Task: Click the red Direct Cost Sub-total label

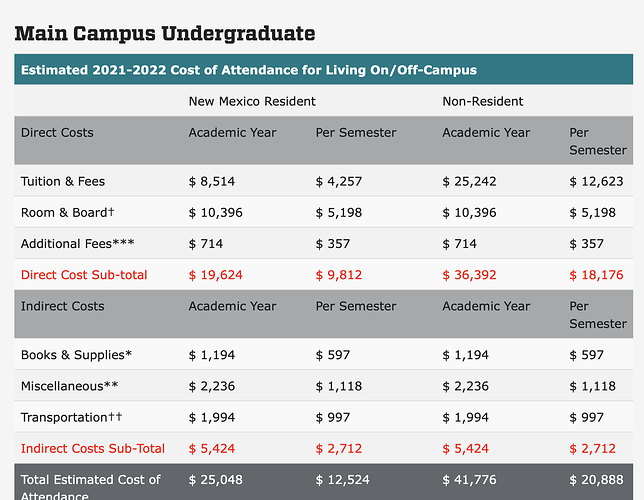Action: pos(83,274)
